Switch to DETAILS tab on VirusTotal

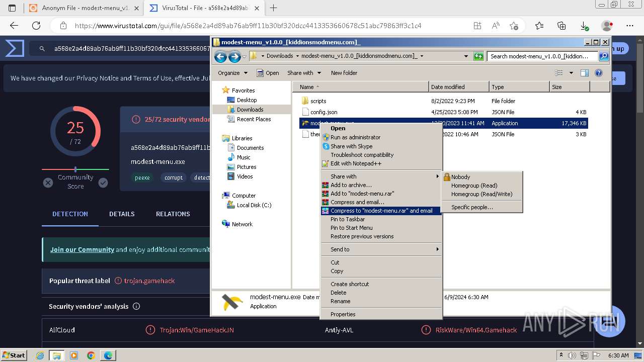click(122, 214)
